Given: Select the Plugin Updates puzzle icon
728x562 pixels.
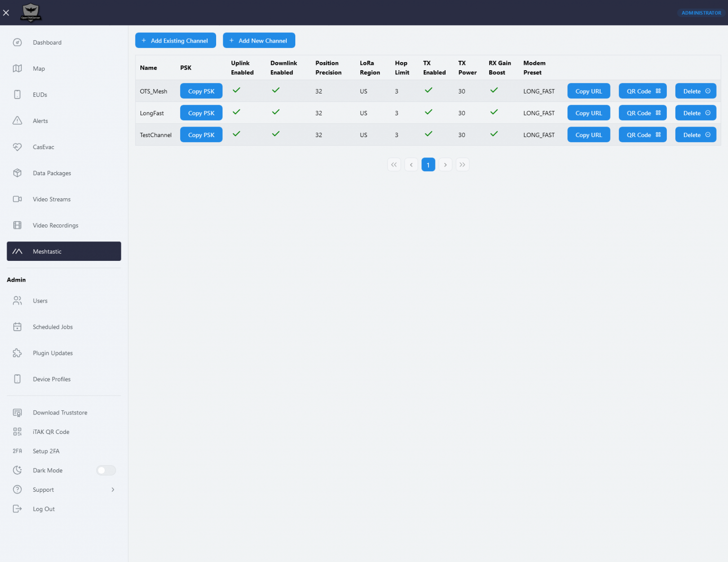Looking at the screenshot, I should tap(17, 353).
